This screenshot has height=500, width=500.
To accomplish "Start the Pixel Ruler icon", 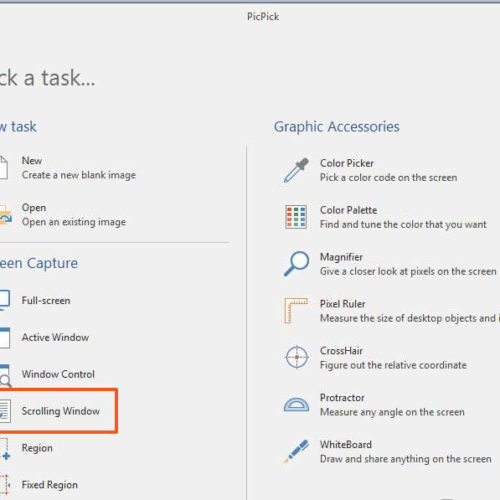I will tap(296, 311).
